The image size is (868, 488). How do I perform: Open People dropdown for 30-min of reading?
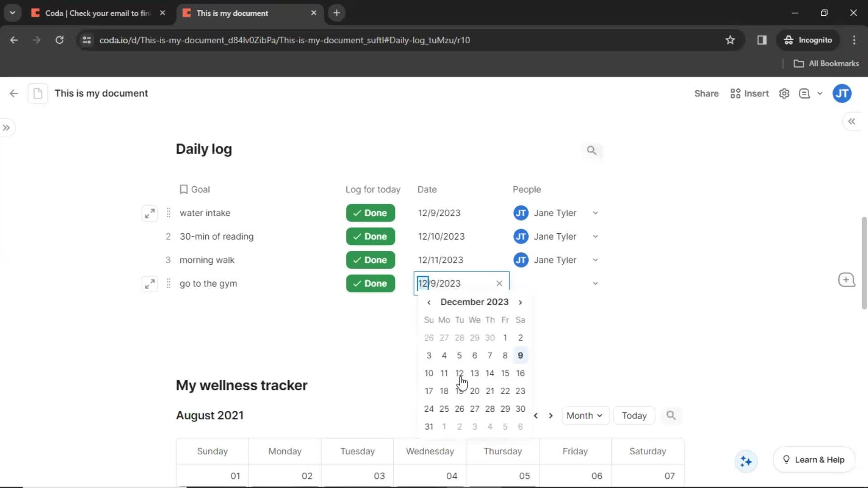595,236
